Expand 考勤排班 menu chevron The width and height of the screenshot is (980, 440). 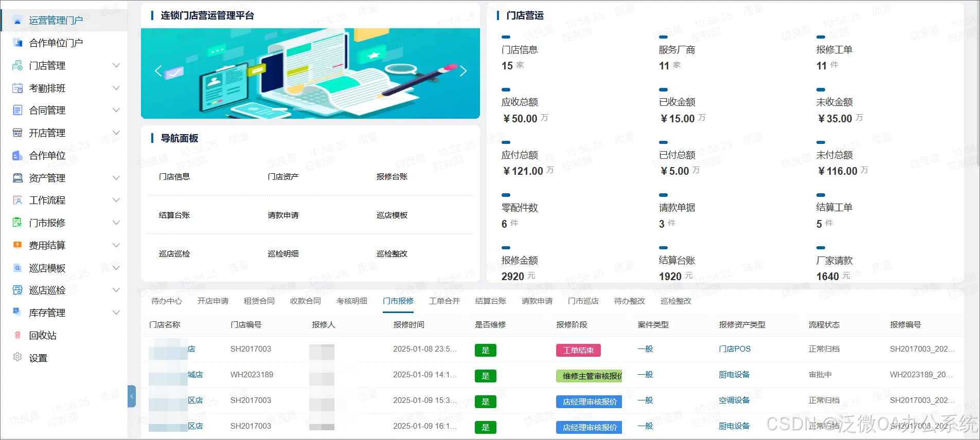(x=116, y=88)
